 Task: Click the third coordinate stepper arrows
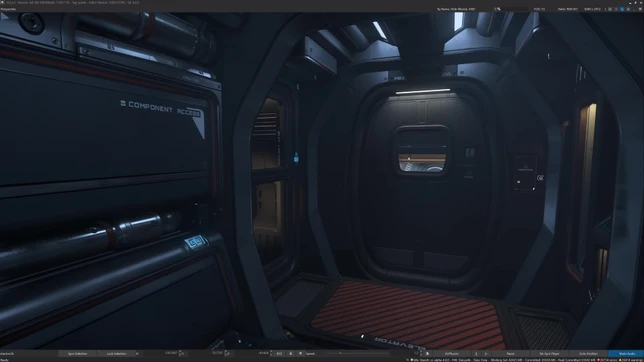[271, 353]
